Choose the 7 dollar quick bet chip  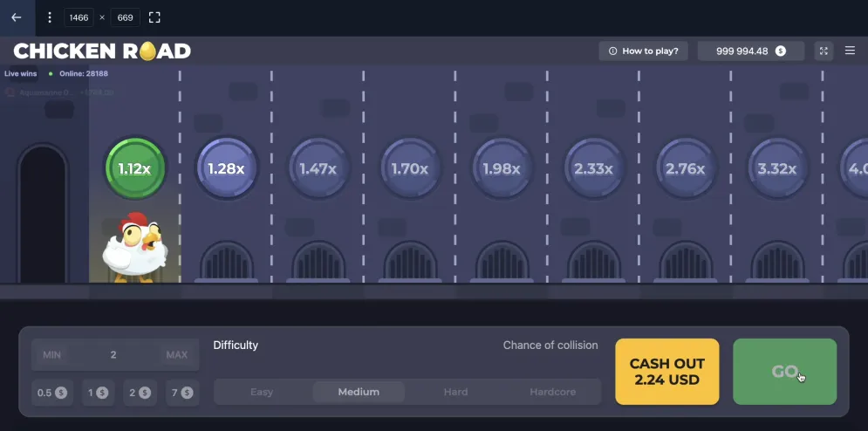coord(182,393)
